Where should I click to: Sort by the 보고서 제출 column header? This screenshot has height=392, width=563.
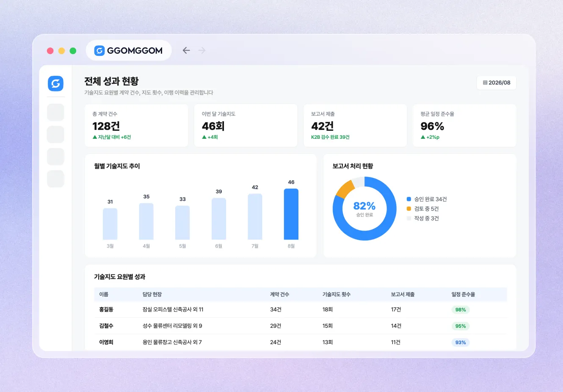[403, 294]
